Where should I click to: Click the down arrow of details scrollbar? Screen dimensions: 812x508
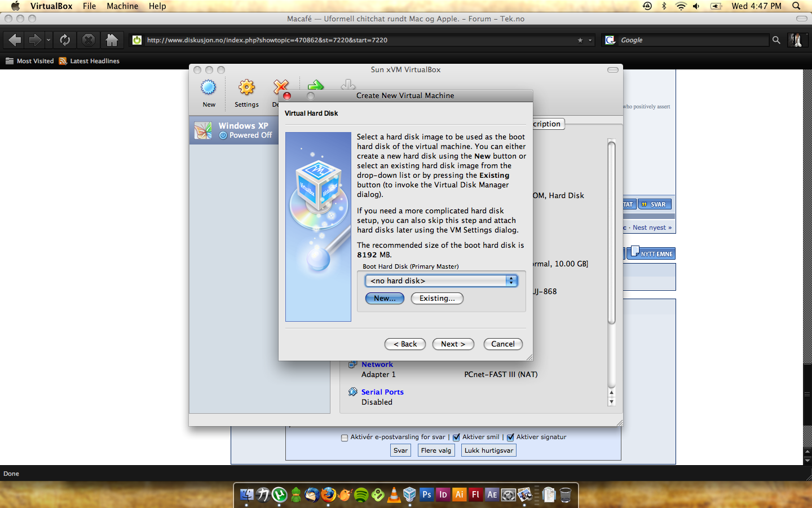611,402
